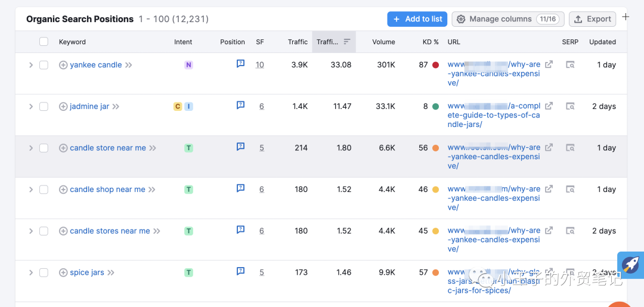Click the Export button

click(592, 19)
